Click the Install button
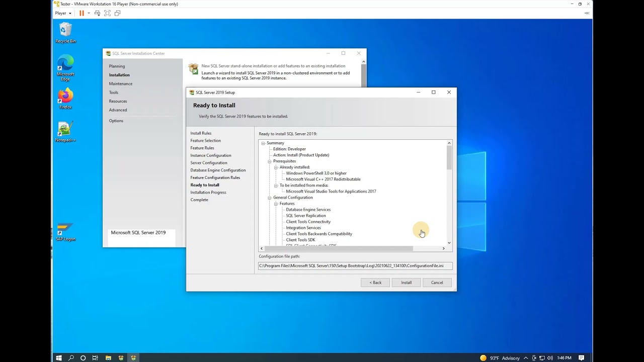 pos(406,283)
